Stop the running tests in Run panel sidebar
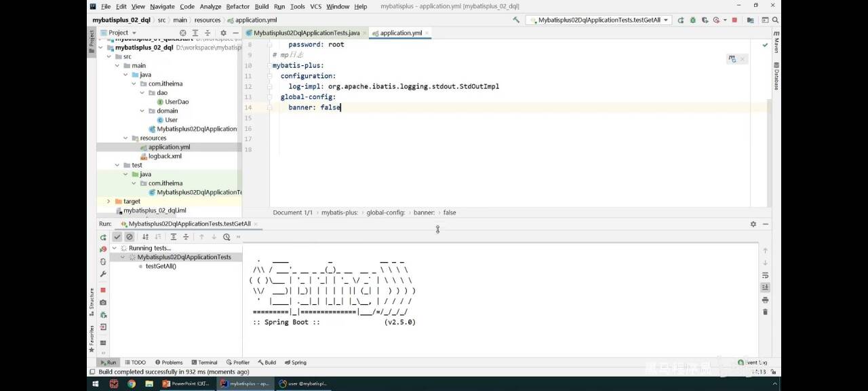The image size is (868, 391). 103,290
